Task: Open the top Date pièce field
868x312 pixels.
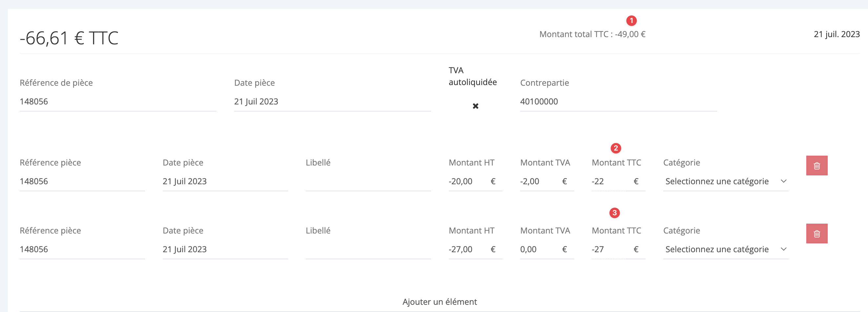Action: (x=332, y=102)
